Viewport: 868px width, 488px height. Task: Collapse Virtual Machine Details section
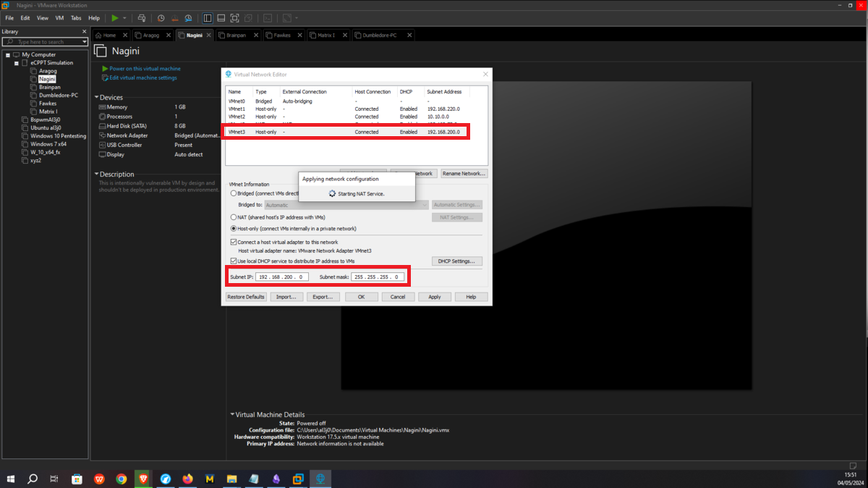232,415
